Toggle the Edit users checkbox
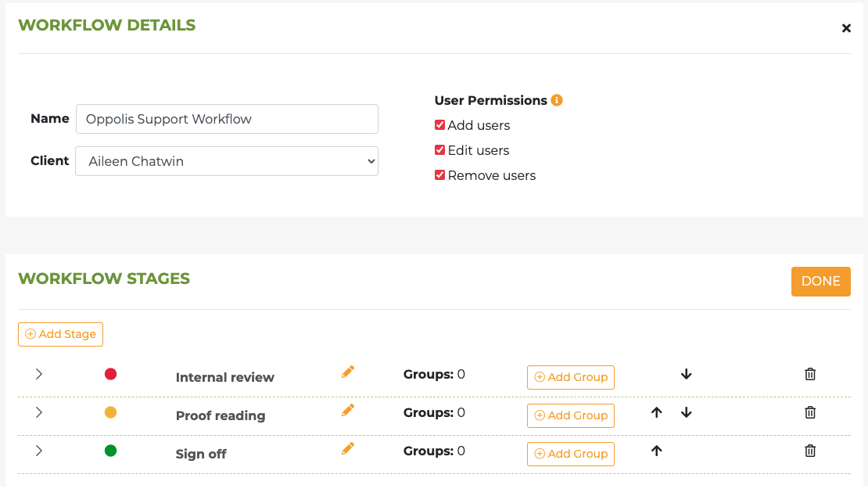Screen dimensions: 868x496 [x=440, y=150]
